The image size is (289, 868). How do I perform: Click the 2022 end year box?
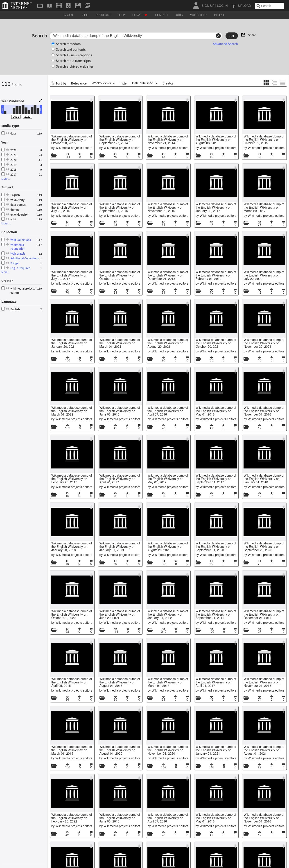point(27,116)
